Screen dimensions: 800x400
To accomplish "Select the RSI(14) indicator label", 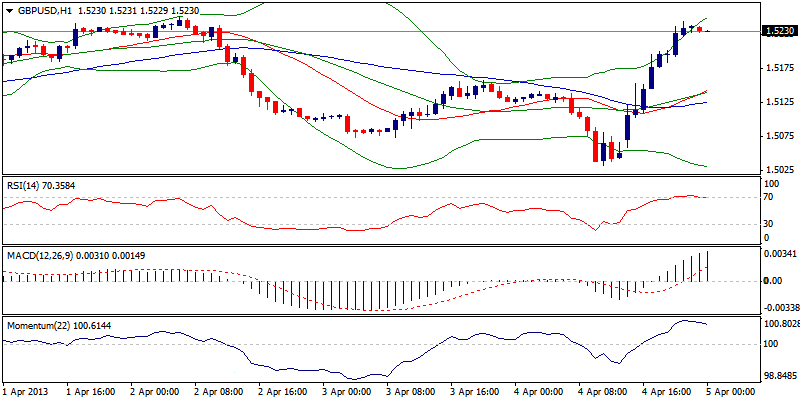I will [x=23, y=185].
